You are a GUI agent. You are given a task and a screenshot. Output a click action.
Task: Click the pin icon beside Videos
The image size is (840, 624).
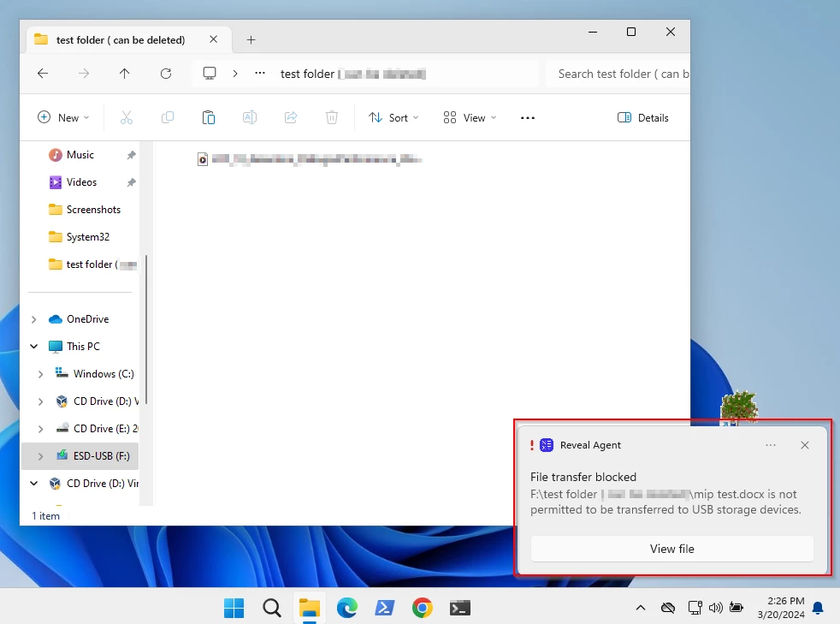point(131,182)
